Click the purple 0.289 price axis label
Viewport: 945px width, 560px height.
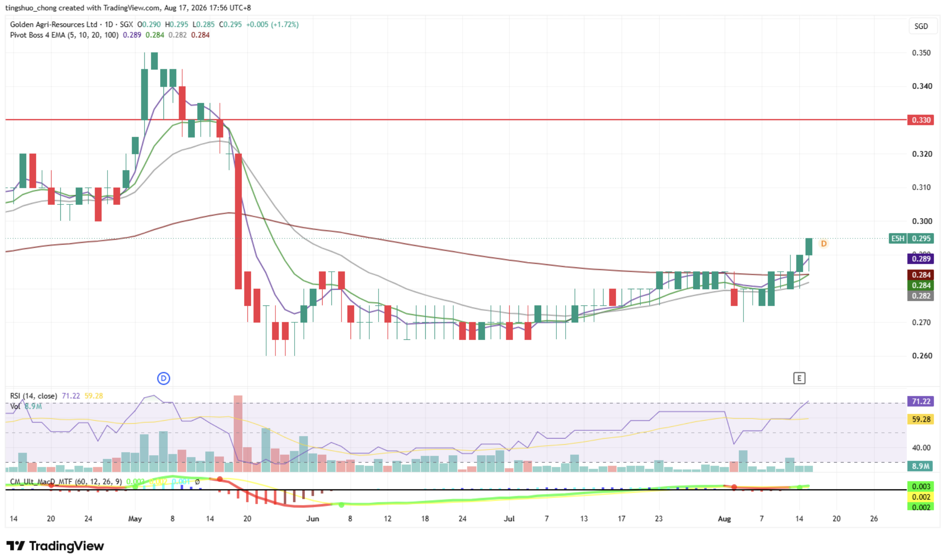tap(921, 259)
